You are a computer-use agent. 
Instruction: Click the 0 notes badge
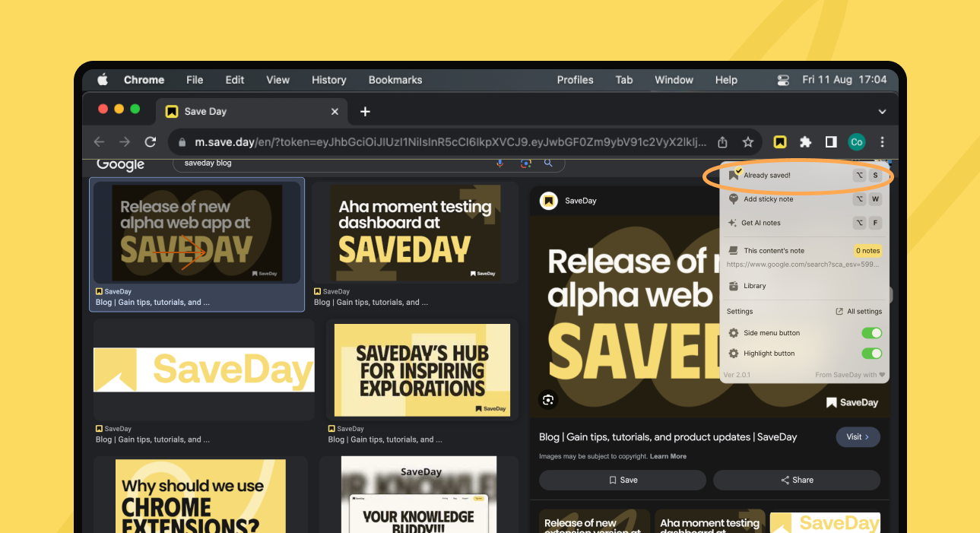point(867,250)
